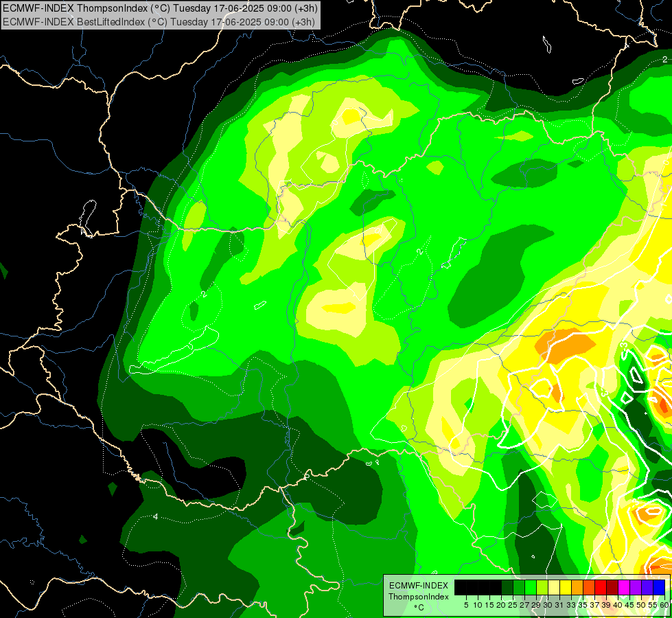The image size is (672, 618).
Task: Select the red 37-39 legend swatch
Action: 601,587
